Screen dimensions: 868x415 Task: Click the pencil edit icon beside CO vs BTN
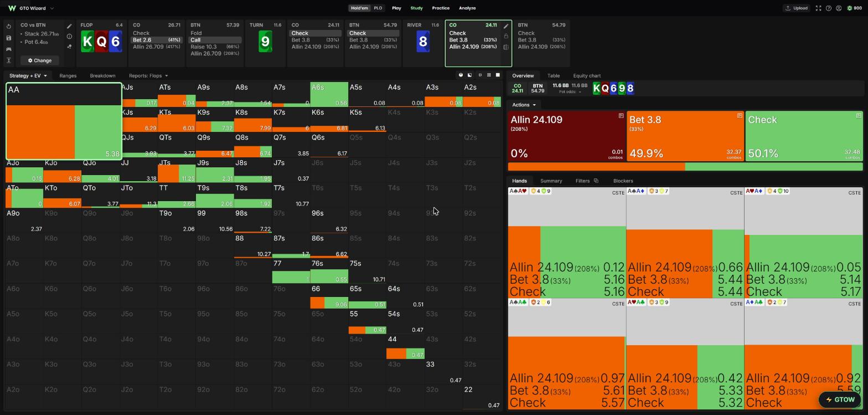click(69, 26)
